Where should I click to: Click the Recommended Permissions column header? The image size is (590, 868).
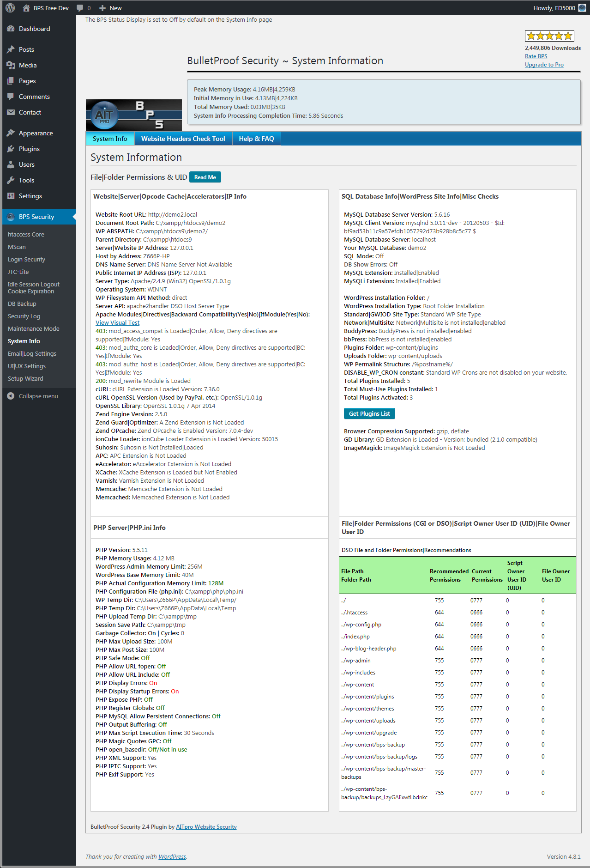click(x=449, y=576)
